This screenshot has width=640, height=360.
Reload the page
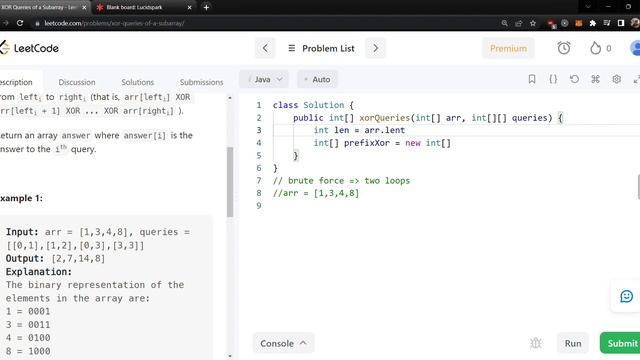20,23
